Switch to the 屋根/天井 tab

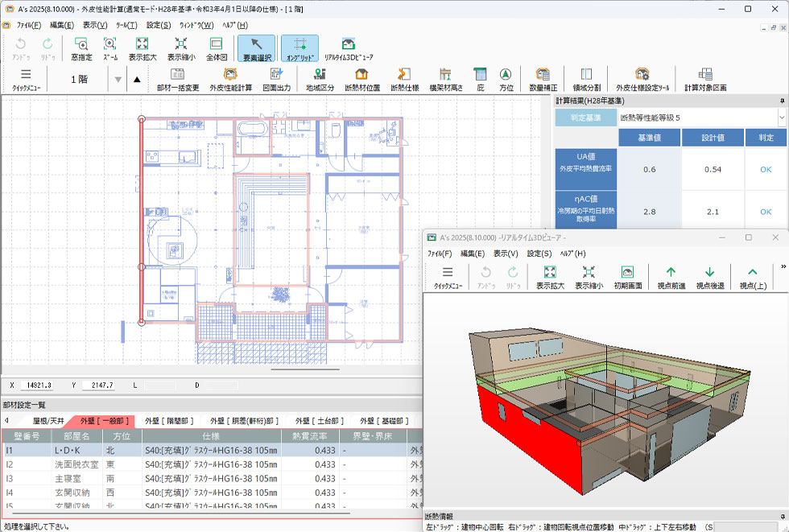pos(48,421)
